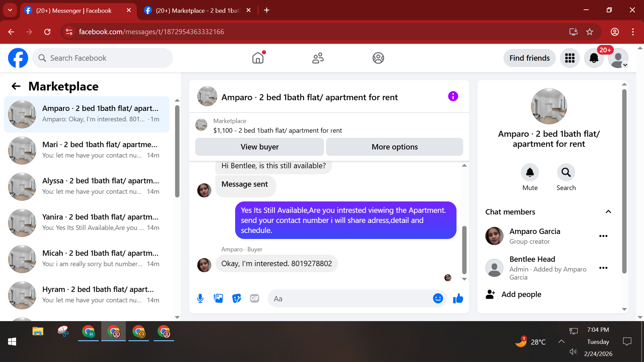644x362 pixels.
Task: Click the voice clip microphone icon
Action: [200, 298]
